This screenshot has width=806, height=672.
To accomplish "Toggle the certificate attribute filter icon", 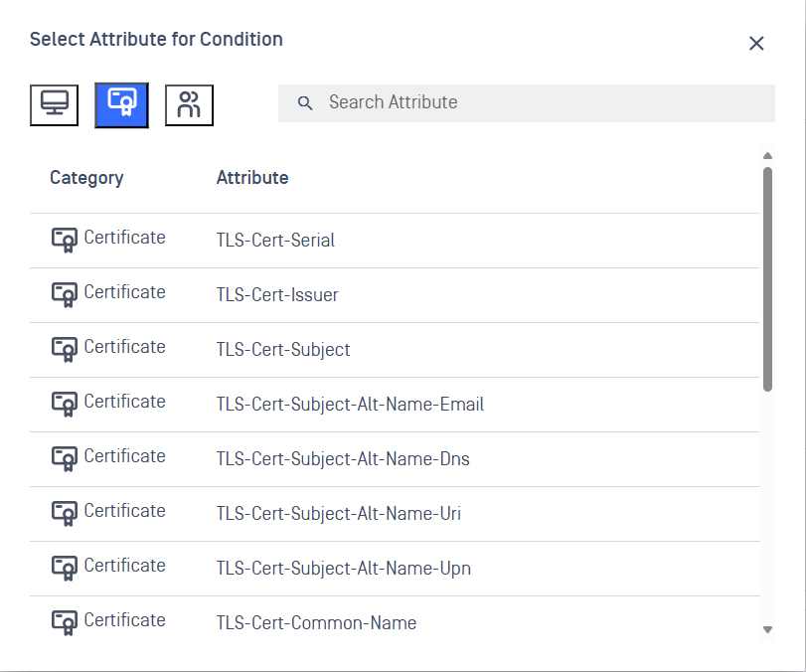I will (121, 104).
